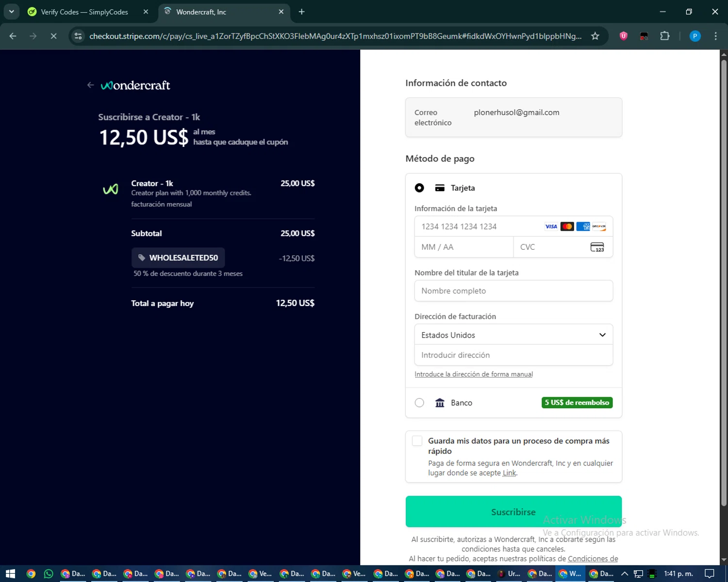Click the 5 US$ de reembolso badge

click(577, 403)
